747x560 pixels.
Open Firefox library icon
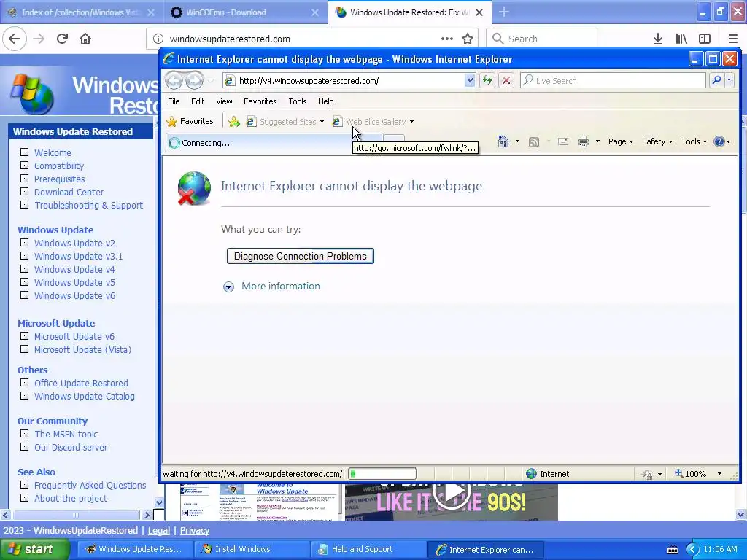pyautogui.click(x=681, y=39)
